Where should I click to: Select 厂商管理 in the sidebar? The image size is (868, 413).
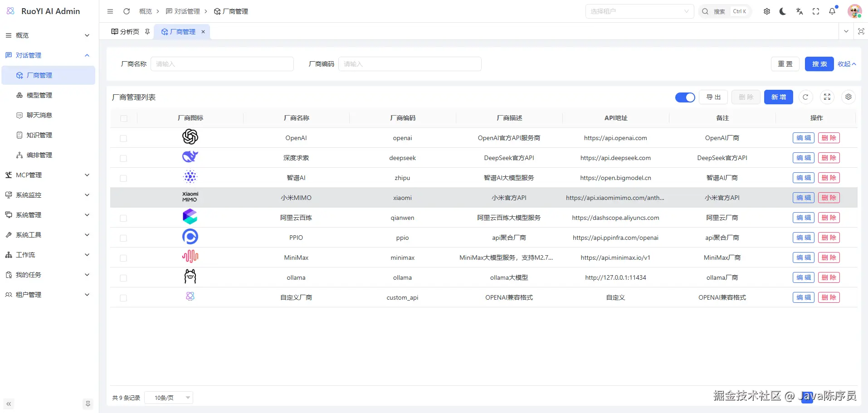tap(49, 75)
